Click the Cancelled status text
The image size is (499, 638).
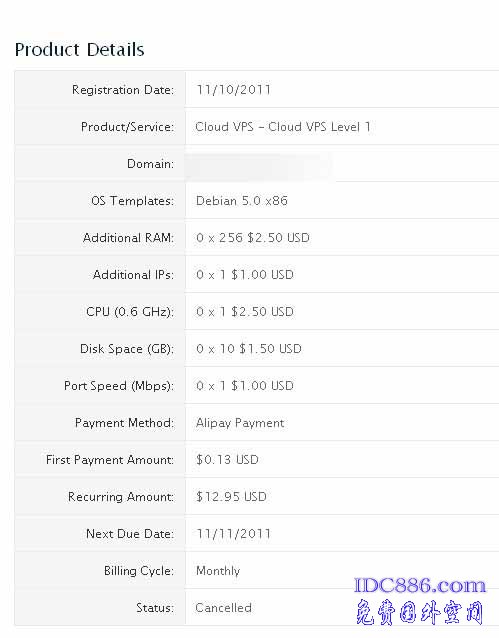pos(223,608)
